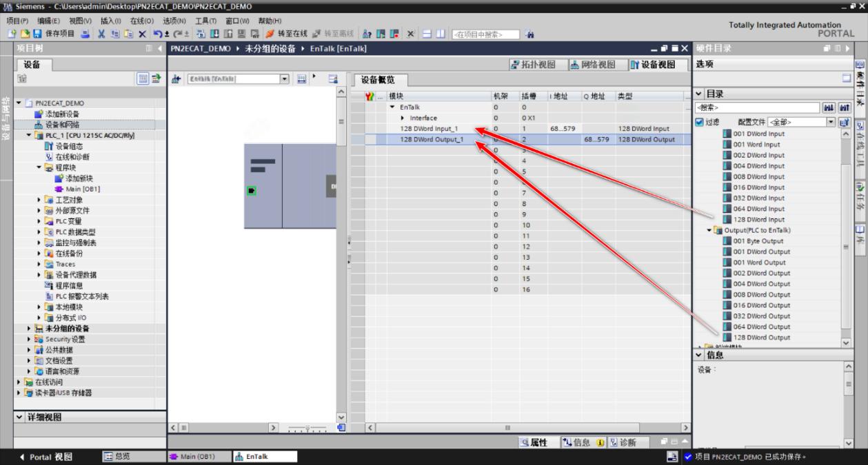This screenshot has height=465, width=868.
Task: Click the delete X icon in toolbar
Action: click(x=141, y=34)
